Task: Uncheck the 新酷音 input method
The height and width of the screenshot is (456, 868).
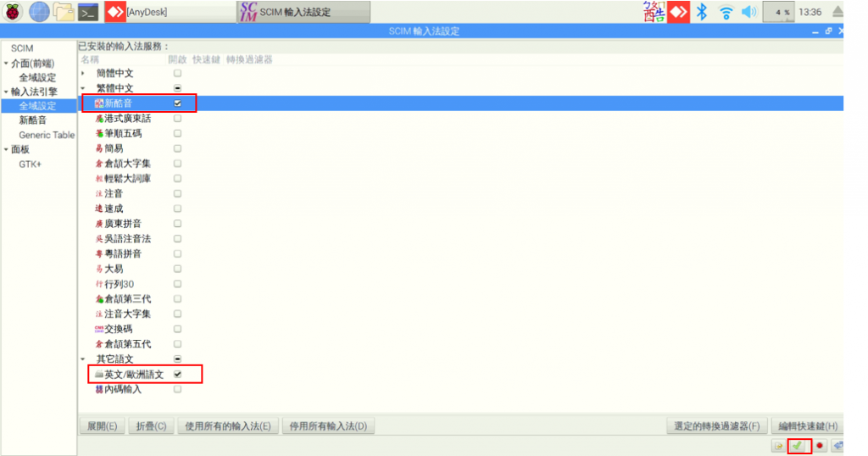Action: click(177, 103)
